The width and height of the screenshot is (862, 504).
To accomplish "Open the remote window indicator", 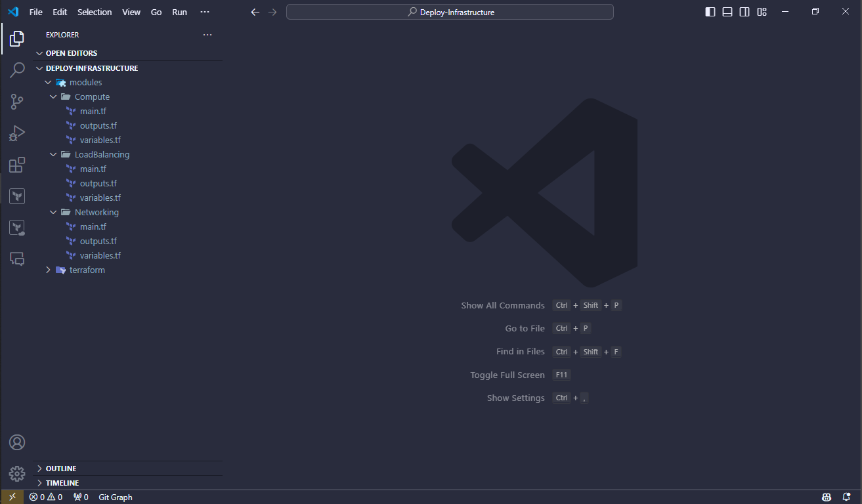I will point(12,497).
